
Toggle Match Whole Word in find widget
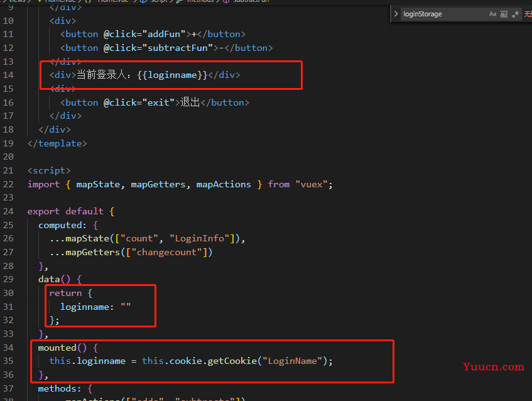tap(504, 14)
